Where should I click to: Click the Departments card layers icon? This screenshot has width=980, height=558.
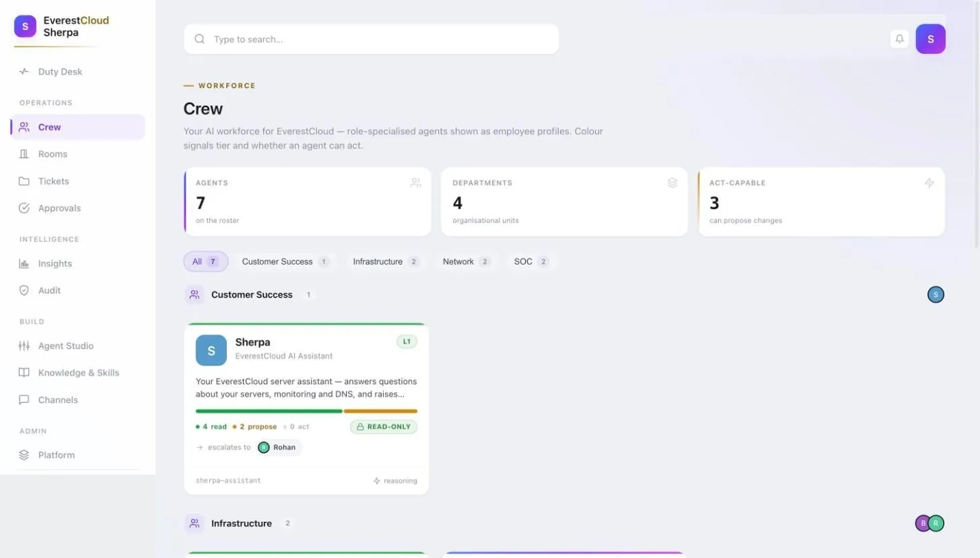[672, 182]
